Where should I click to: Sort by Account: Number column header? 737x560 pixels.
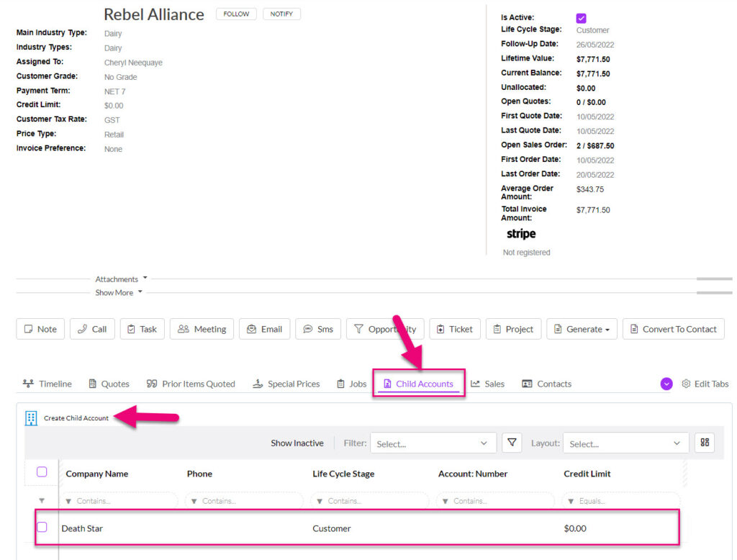click(x=473, y=474)
